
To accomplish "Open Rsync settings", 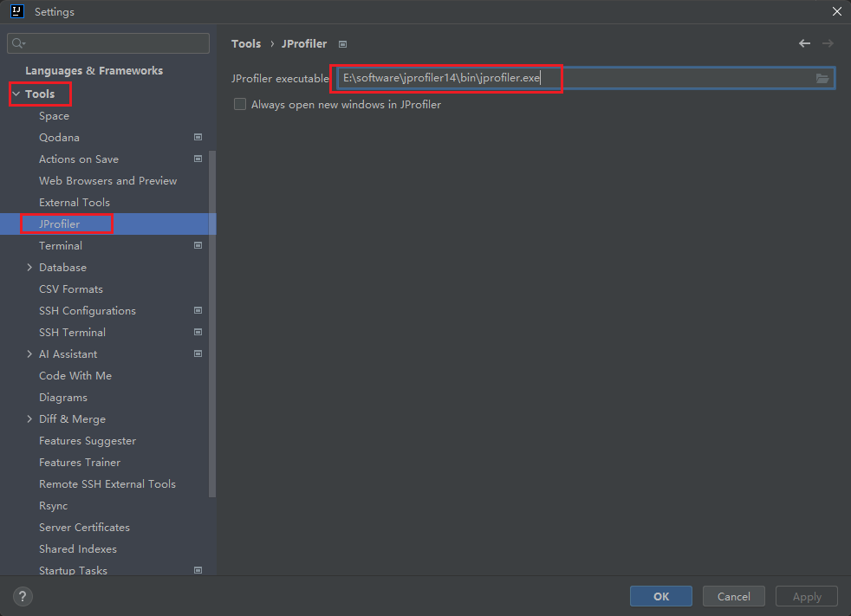I will [53, 506].
